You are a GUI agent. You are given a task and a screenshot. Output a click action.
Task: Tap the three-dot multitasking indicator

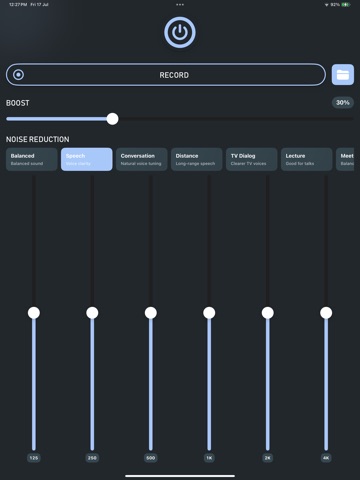tap(180, 5)
